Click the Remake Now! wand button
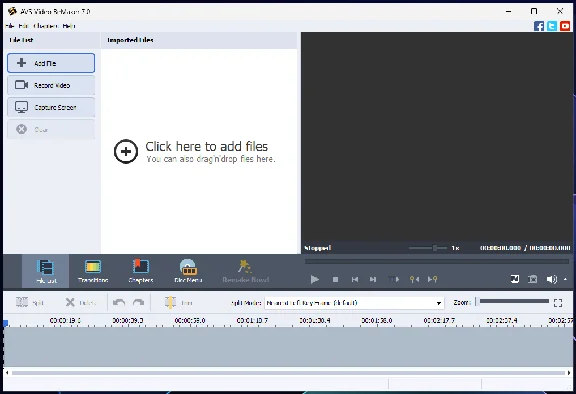This screenshot has height=394, width=576. (x=245, y=271)
